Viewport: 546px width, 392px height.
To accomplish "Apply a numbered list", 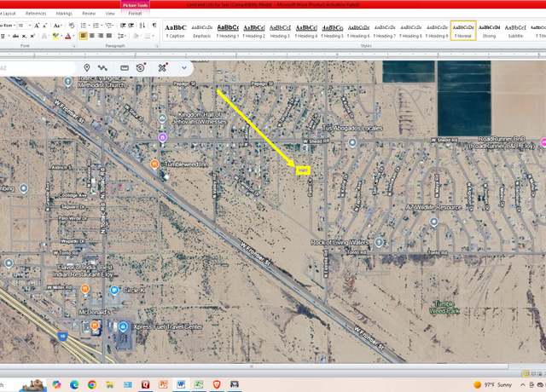I will click(x=96, y=26).
